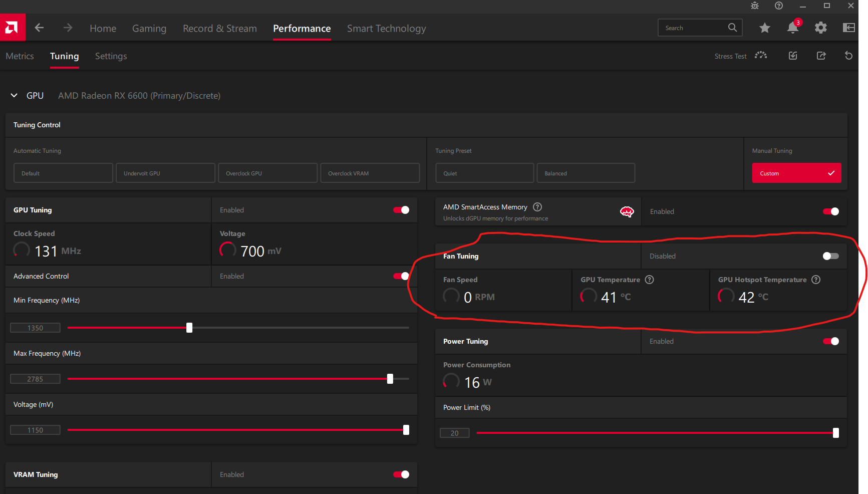Click the Max Frequency value field 2785

click(x=35, y=379)
